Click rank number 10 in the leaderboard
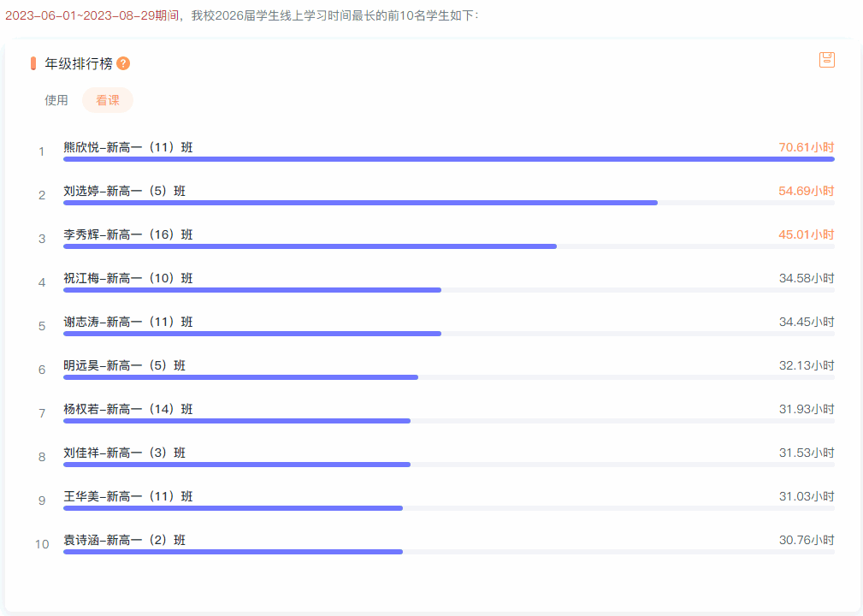The height and width of the screenshot is (616, 863). click(42, 544)
